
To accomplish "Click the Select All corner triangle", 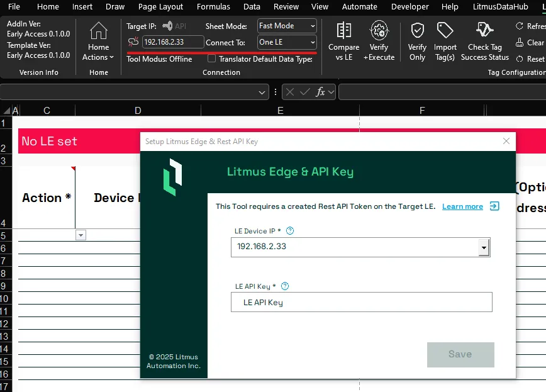I will [x=6, y=111].
